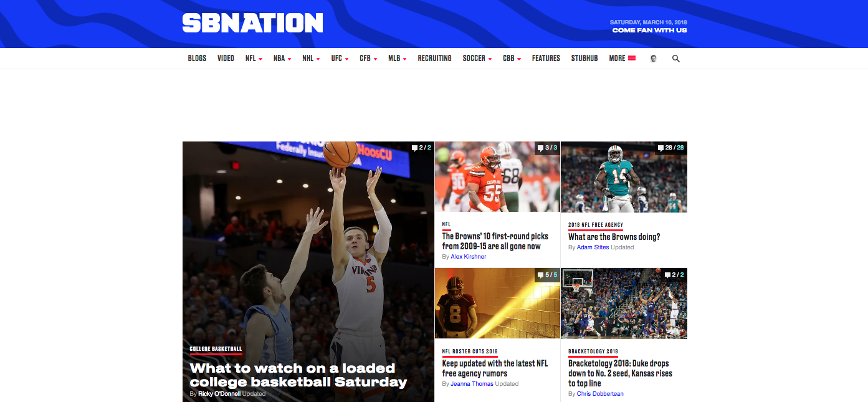Expand the NHL dropdown menu

(x=311, y=58)
